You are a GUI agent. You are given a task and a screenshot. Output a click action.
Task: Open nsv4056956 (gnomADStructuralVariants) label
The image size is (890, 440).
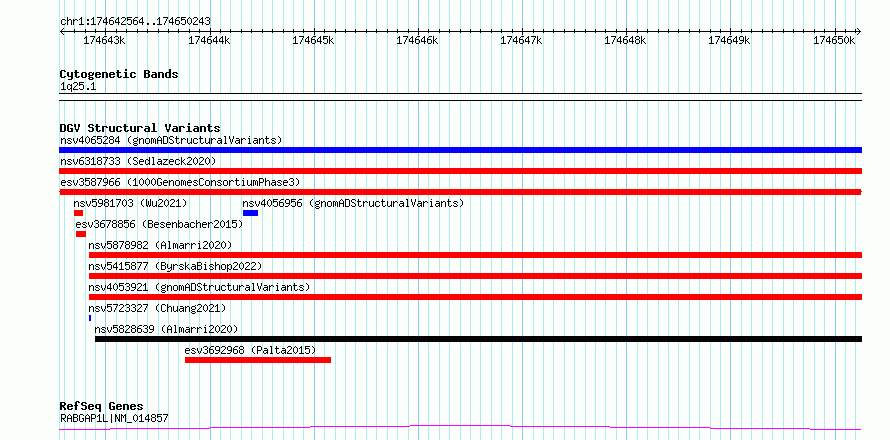pos(353,203)
